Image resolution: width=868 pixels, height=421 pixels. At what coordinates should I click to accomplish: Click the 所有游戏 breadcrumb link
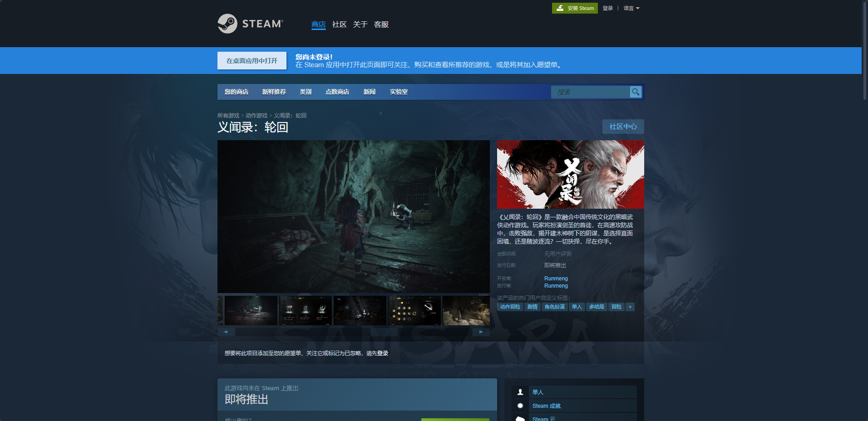pyautogui.click(x=228, y=116)
